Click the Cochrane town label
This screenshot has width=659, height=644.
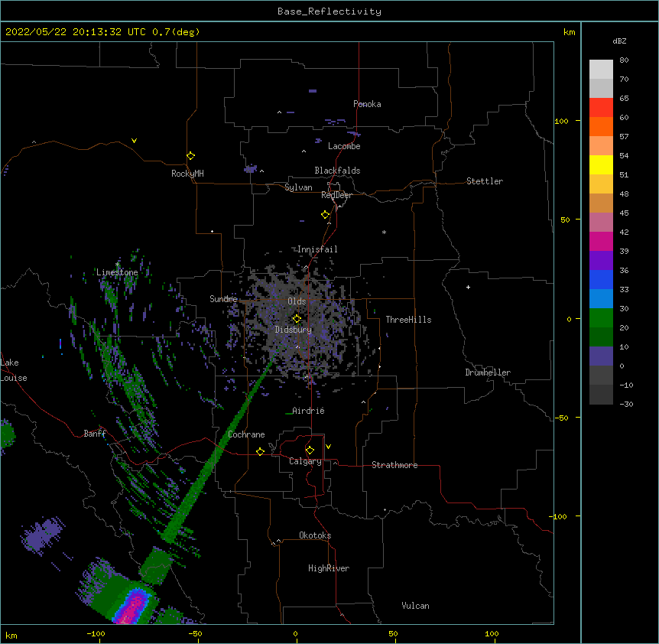pos(246,434)
